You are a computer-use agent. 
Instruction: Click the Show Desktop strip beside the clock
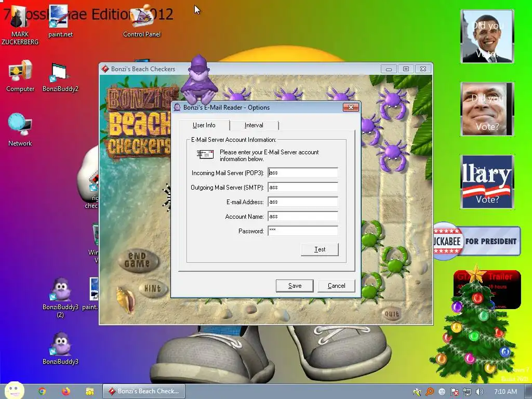click(x=528, y=392)
